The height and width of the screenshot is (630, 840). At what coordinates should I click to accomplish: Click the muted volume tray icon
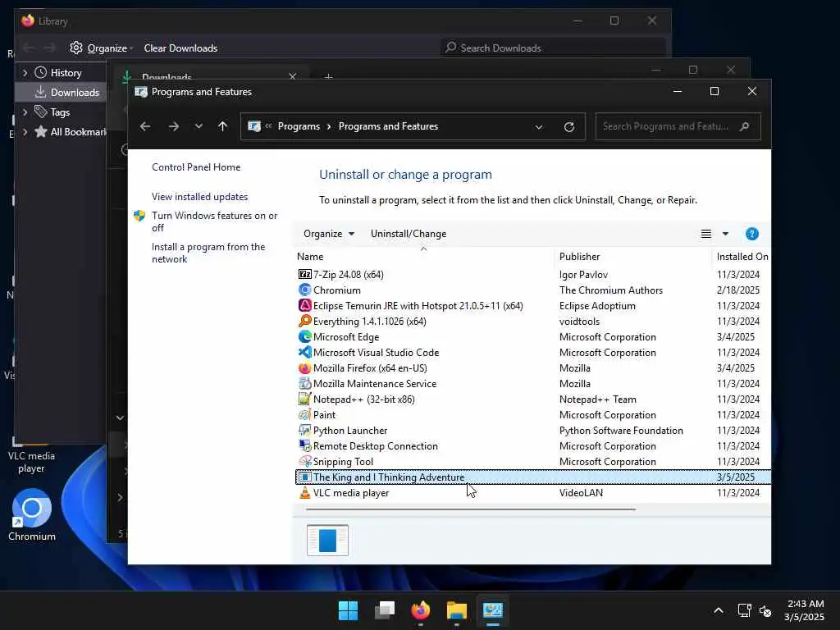(x=765, y=610)
